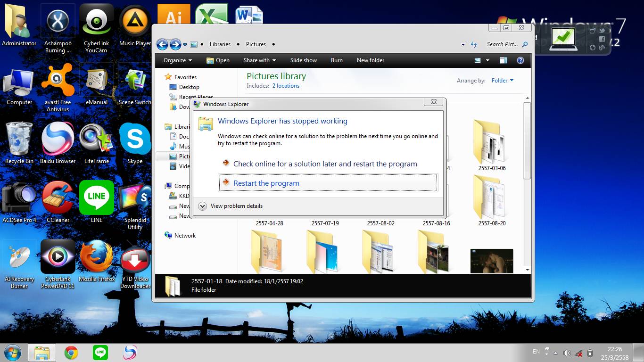The image size is (644, 362).
Task: Open the Arrange by Folder dropdown
Action: click(x=503, y=81)
